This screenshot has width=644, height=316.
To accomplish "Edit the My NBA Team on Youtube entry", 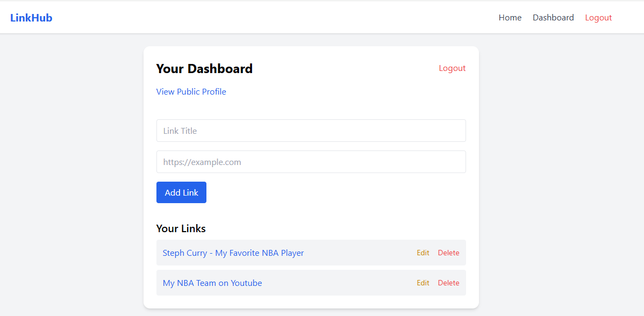I will click(x=423, y=283).
